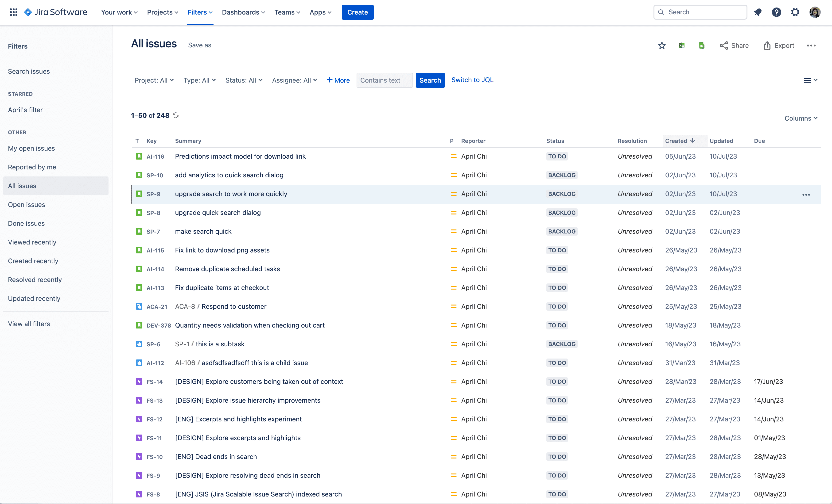Export issues to Google Sheets
Viewport: 832px width, 504px height.
coord(702,45)
